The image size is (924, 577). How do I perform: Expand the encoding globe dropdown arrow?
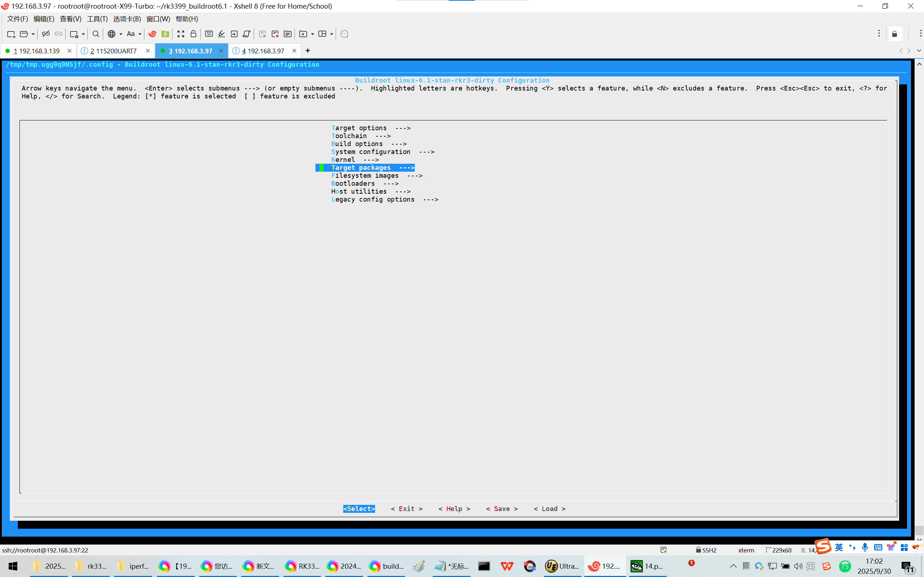[x=121, y=34]
